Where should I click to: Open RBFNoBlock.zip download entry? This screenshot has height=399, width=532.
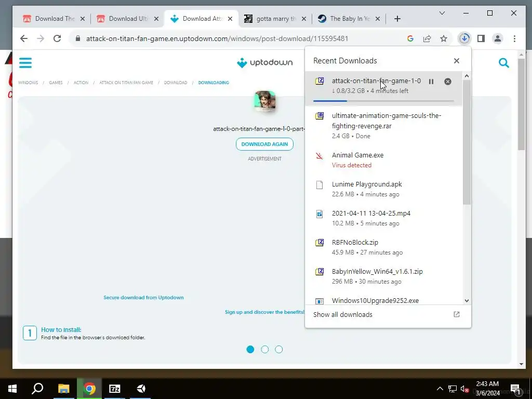pos(383,247)
